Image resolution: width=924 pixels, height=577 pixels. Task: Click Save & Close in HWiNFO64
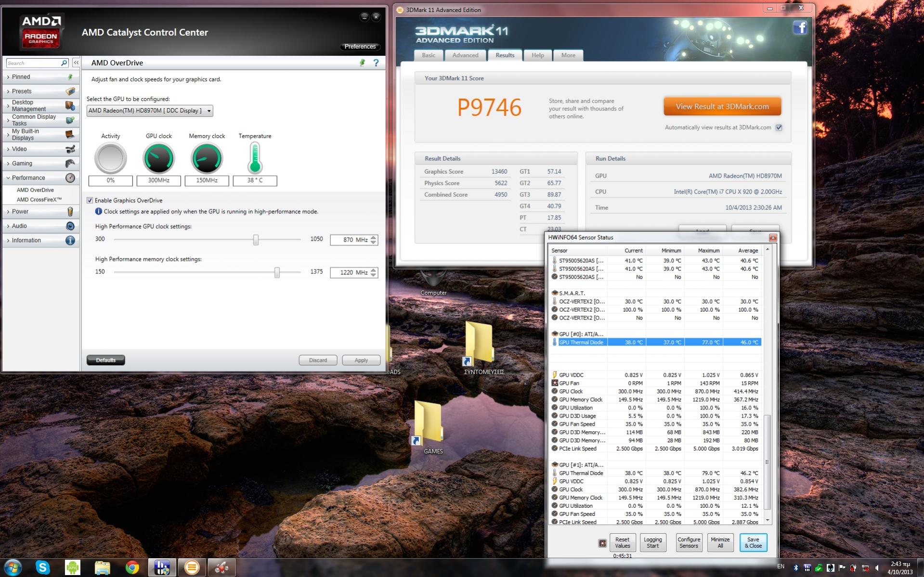[x=753, y=542]
